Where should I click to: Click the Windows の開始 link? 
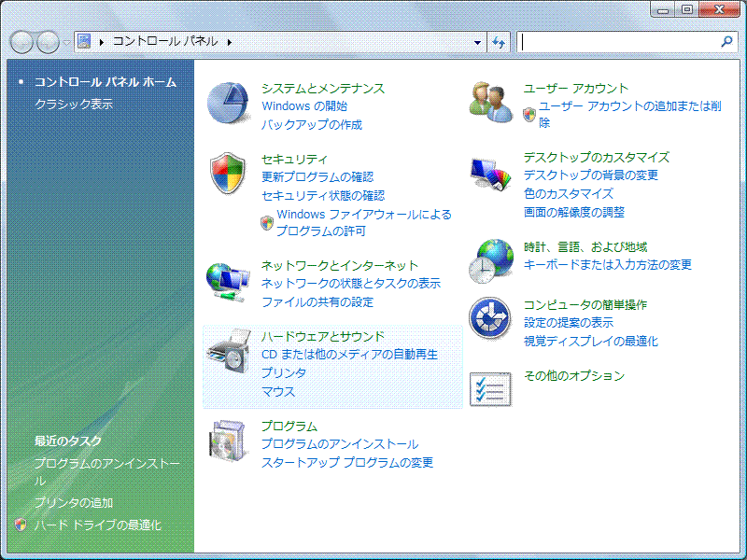[304, 105]
